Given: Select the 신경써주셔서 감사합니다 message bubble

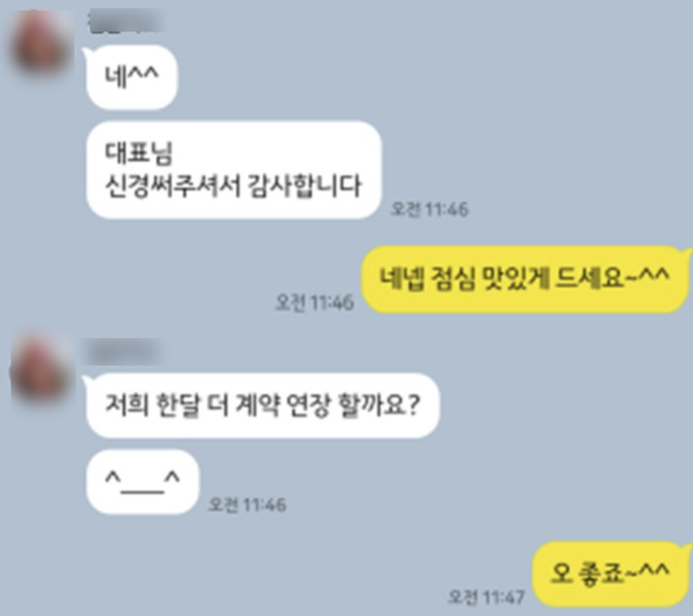Looking at the screenshot, I should 234,170.
